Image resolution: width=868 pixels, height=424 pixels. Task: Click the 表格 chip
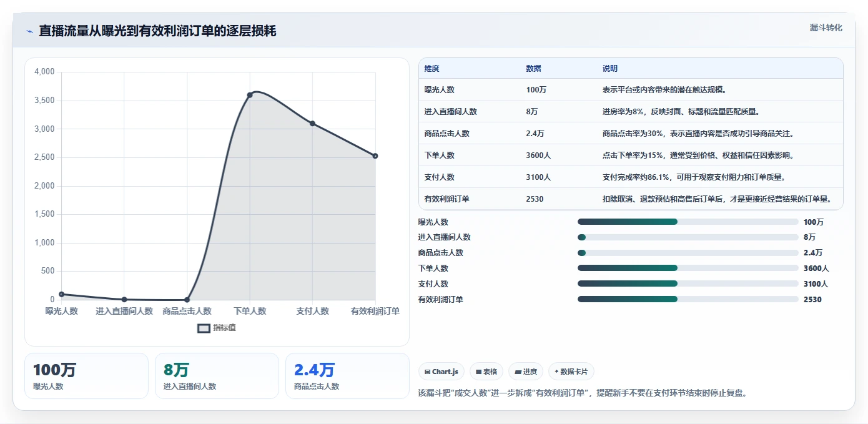(x=486, y=372)
